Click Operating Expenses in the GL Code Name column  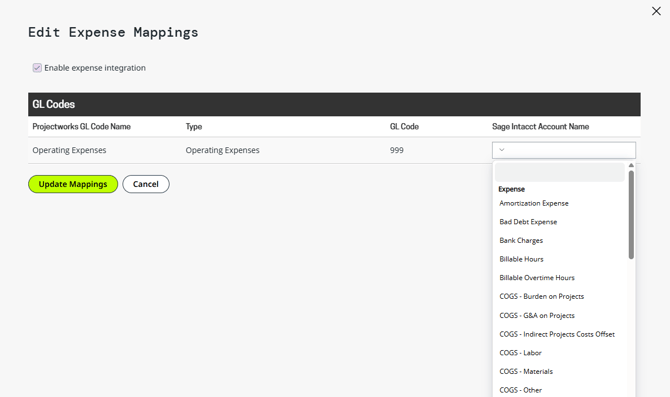point(69,150)
